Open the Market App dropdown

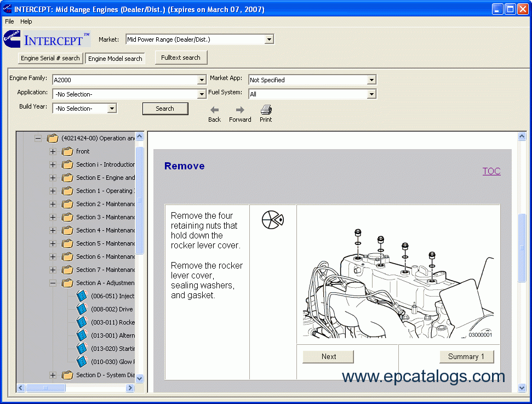[371, 80]
